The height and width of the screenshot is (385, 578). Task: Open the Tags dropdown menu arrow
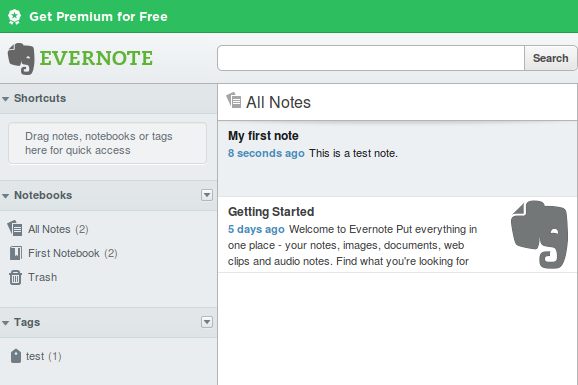pyautogui.click(x=207, y=322)
